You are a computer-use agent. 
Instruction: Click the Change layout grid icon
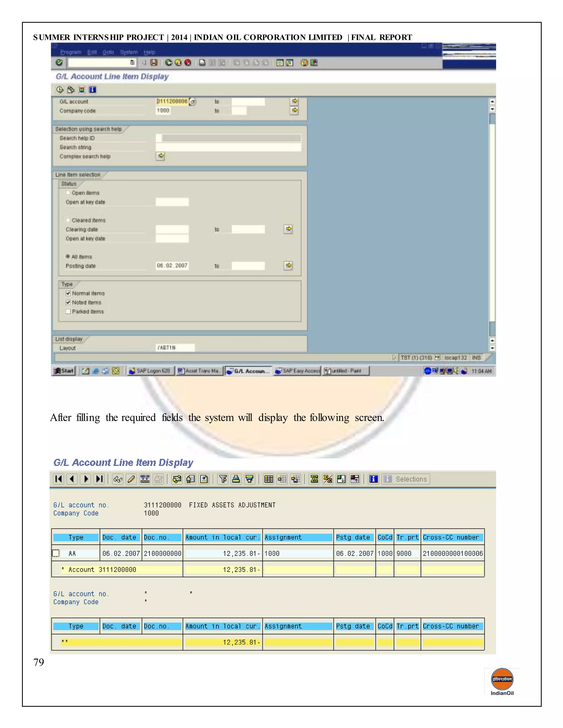point(269,479)
